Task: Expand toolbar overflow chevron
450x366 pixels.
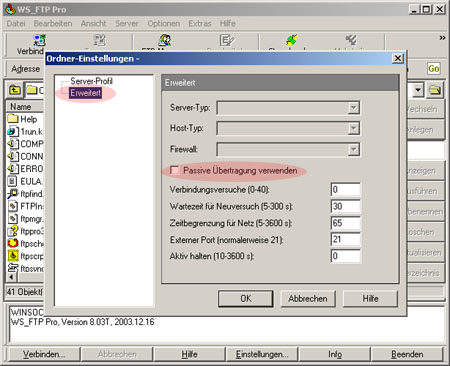Action: pos(442,38)
